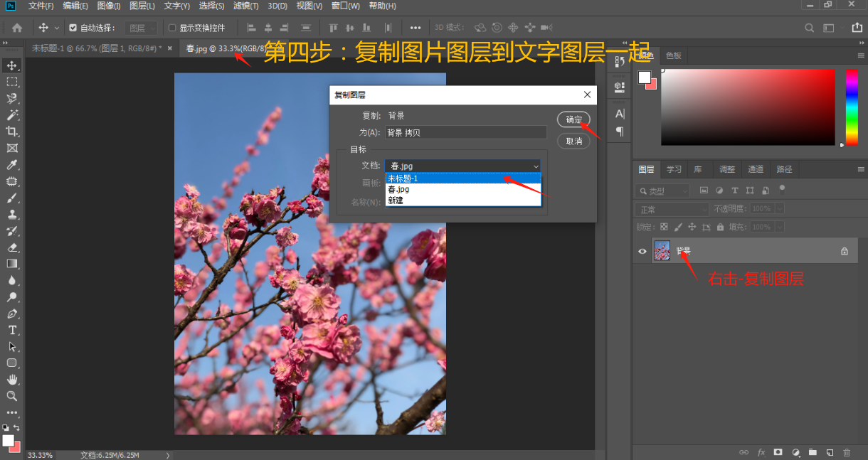The height and width of the screenshot is (460, 868).
Task: Click the new layer icon
Action: coord(830,452)
